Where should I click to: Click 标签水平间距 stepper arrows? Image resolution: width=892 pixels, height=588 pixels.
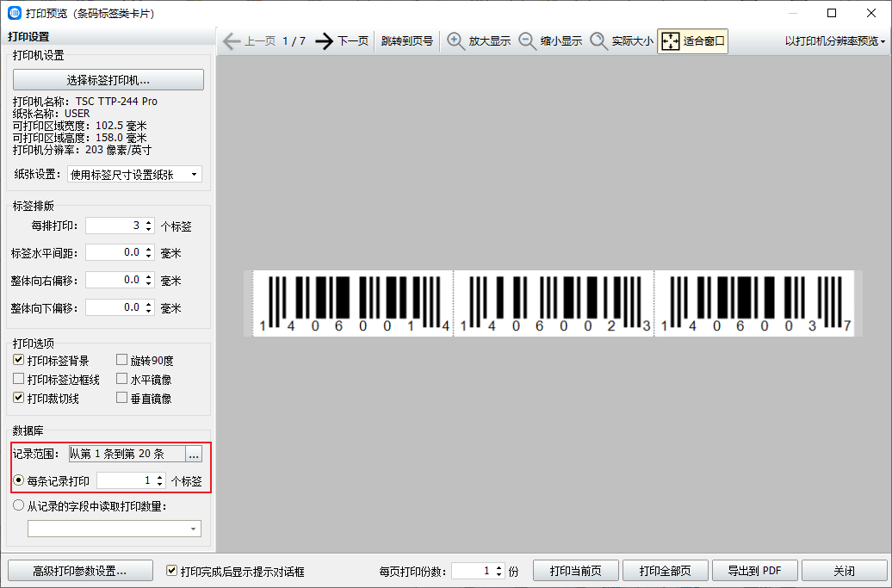(148, 252)
